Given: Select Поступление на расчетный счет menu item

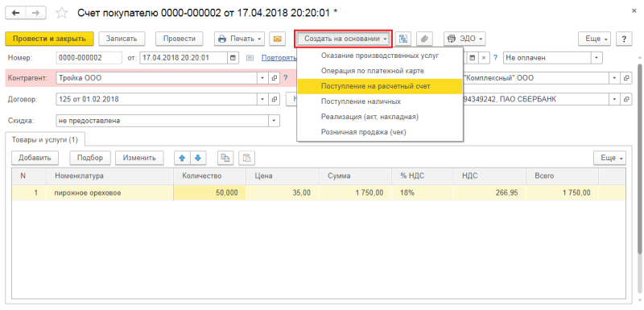Looking at the screenshot, I should 380,86.
